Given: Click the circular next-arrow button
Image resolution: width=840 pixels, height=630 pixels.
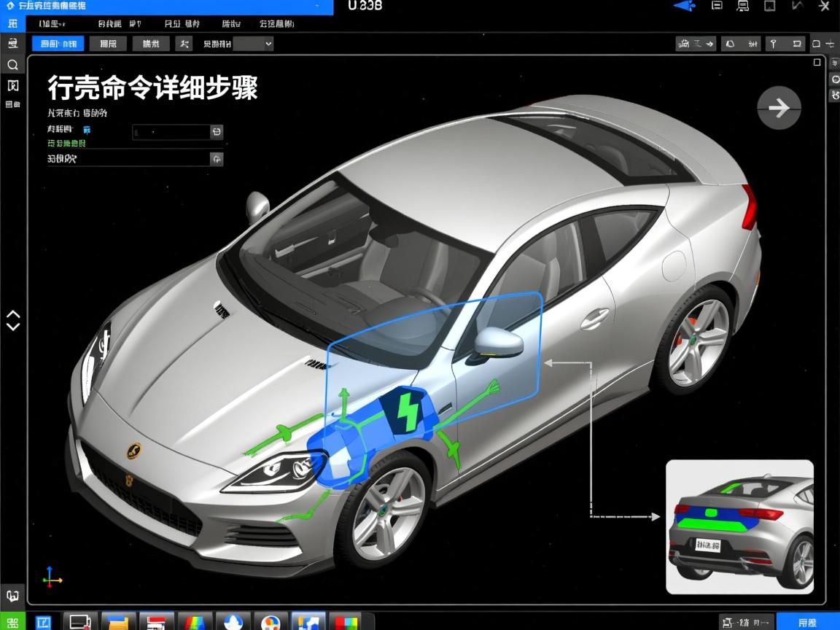Looking at the screenshot, I should coord(779,109).
